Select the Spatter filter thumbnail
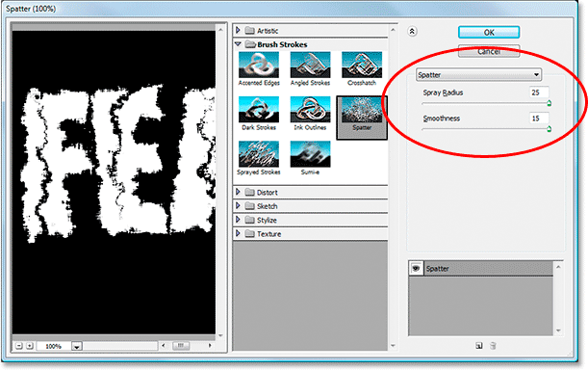 [x=362, y=109]
